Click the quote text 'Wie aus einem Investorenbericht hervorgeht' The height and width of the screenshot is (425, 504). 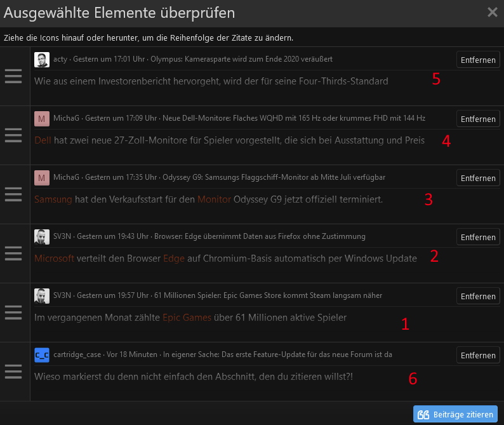128,81
